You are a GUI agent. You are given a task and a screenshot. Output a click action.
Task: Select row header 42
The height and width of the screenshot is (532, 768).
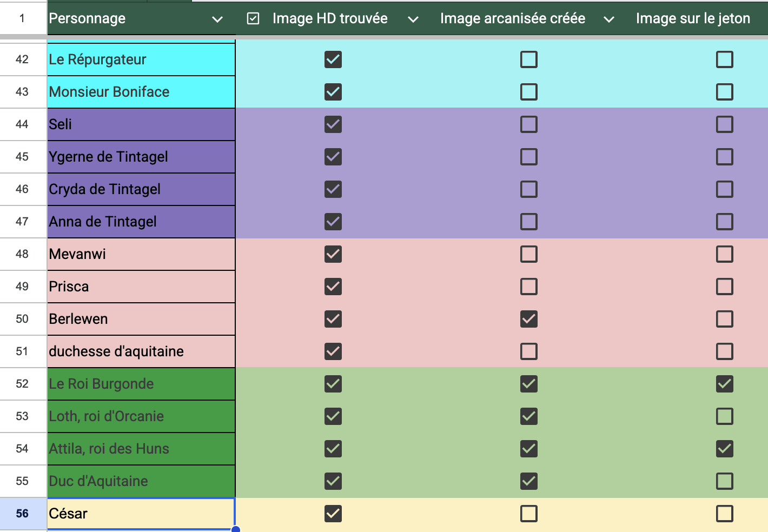click(23, 59)
